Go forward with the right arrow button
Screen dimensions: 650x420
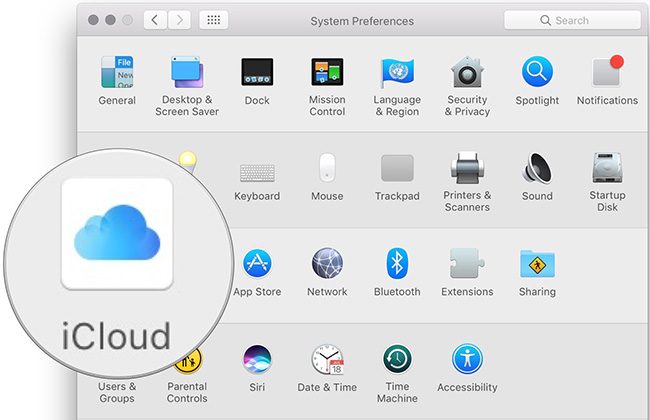tap(179, 20)
